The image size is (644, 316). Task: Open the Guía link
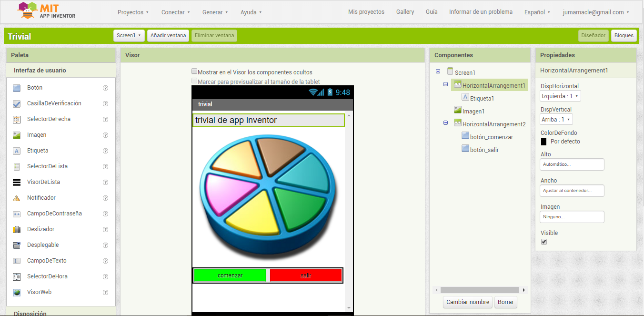pos(432,12)
